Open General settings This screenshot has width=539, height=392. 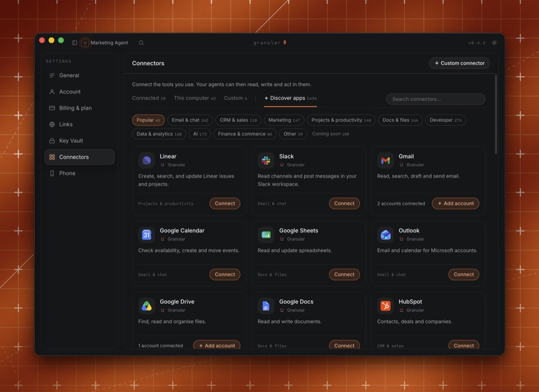[x=79, y=75]
